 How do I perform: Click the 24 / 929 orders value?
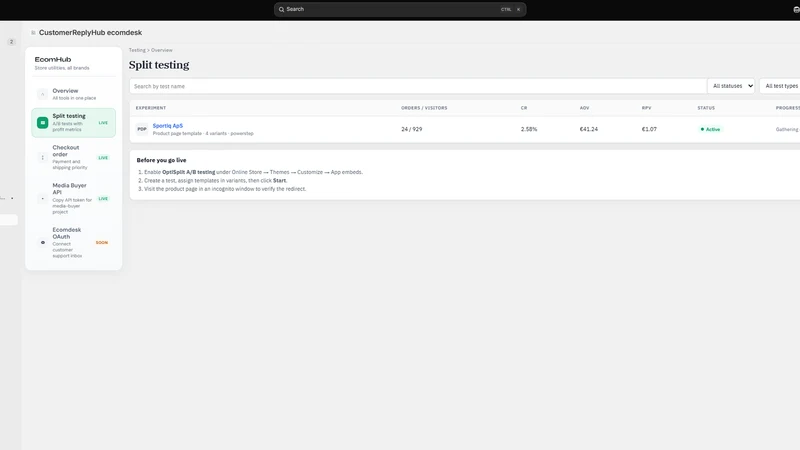[x=411, y=130]
